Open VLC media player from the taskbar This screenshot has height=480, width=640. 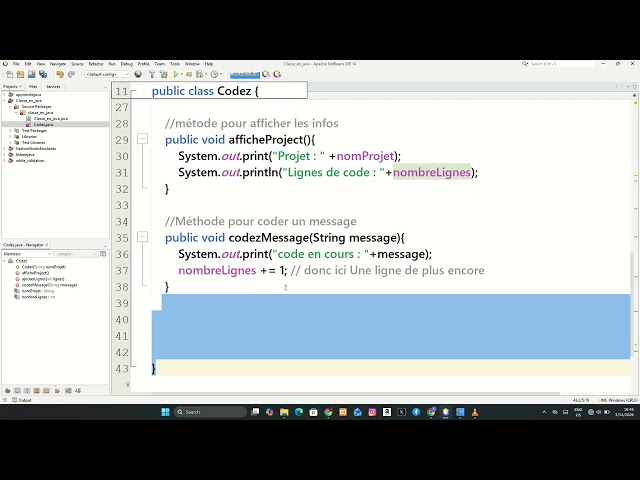pyautogui.click(x=475, y=412)
